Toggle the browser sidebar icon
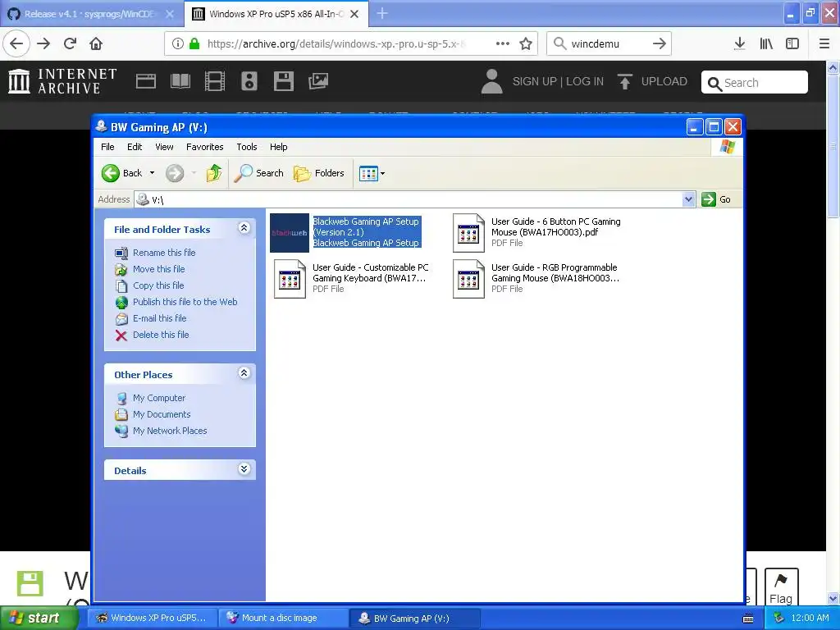 tap(792, 44)
